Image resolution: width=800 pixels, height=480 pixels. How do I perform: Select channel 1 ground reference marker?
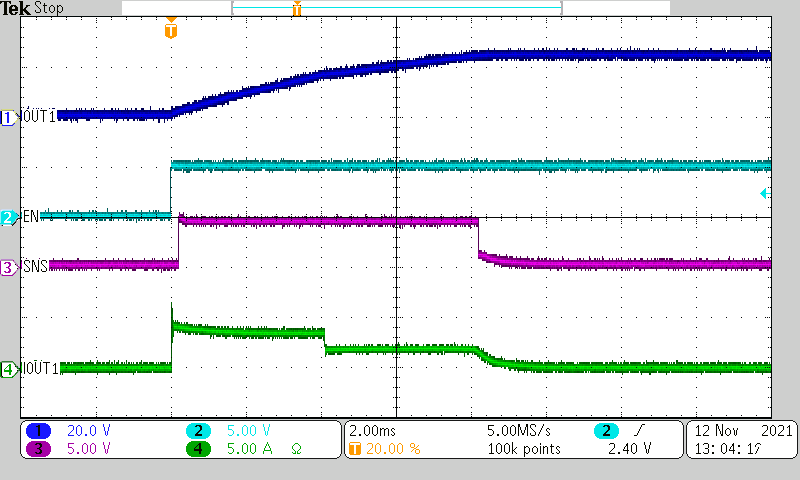(8, 117)
